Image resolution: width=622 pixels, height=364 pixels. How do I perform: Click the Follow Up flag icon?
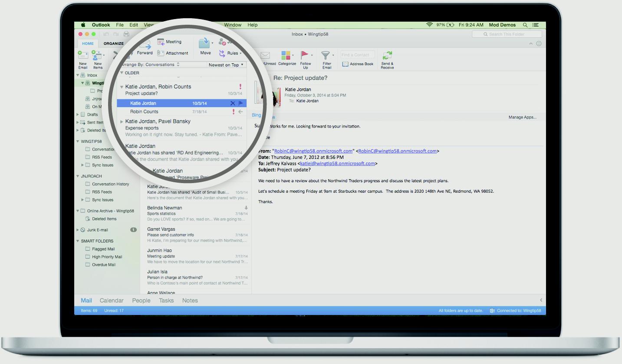click(x=305, y=55)
